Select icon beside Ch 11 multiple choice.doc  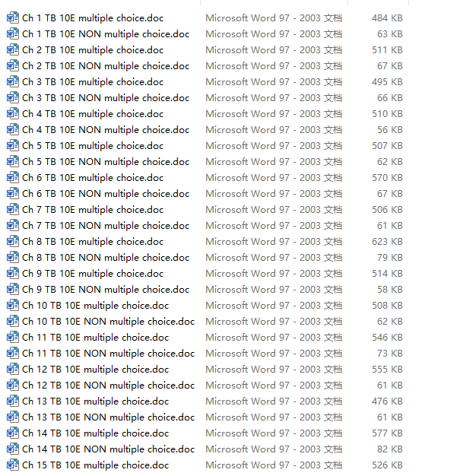[x=12, y=338]
